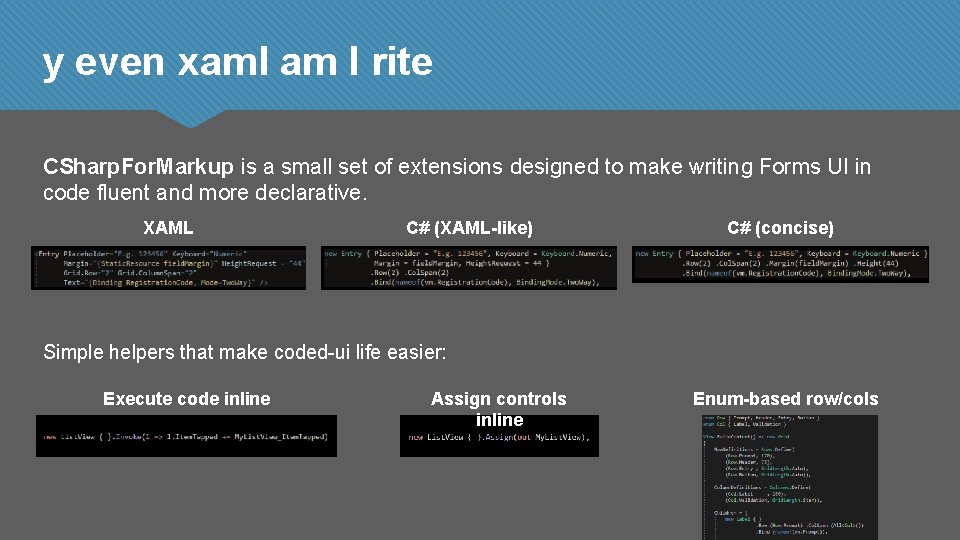
Task: Click the slide title 'y even xaml am I rite'
Action: [238, 62]
